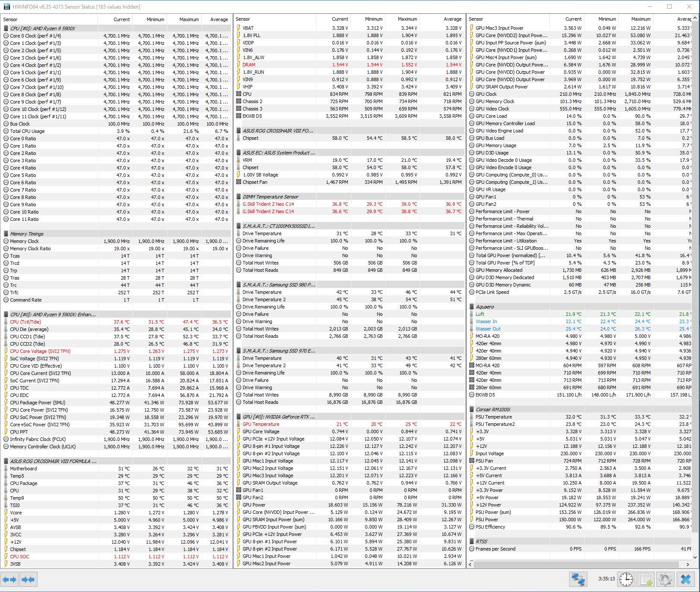Screen dimensions: 700x592
Task: Select the green Luft temperature row
Action: (x=579, y=314)
